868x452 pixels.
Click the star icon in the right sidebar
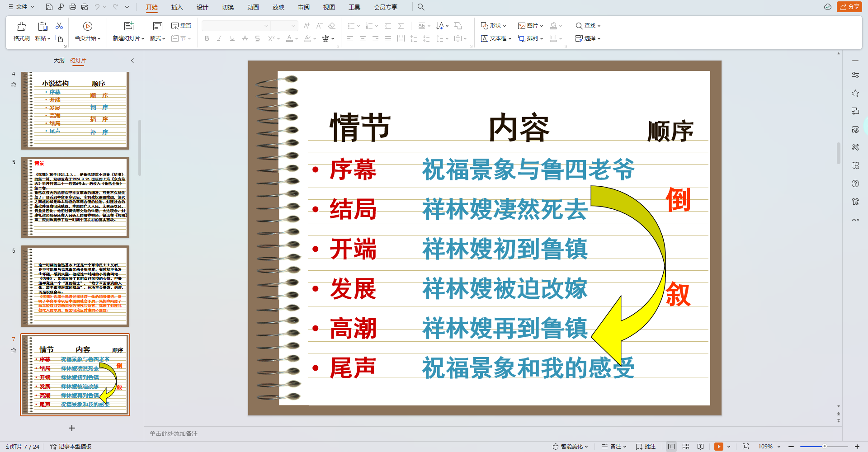(x=855, y=93)
